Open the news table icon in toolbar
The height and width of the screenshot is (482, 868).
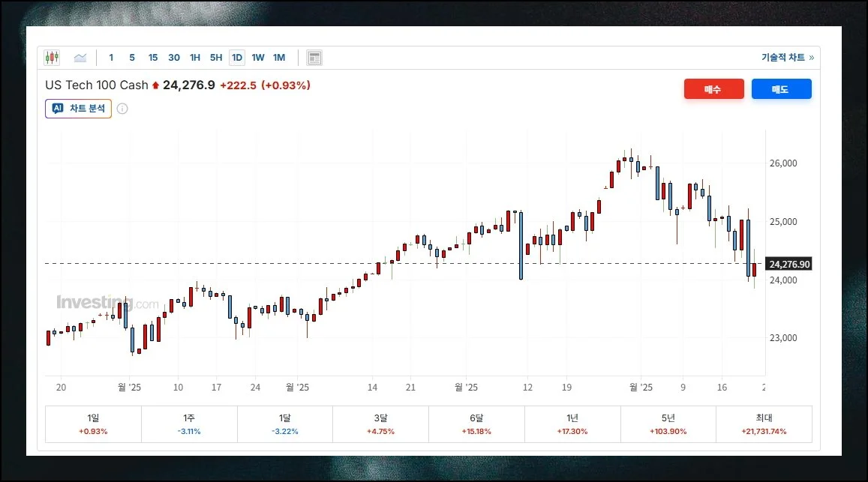314,58
